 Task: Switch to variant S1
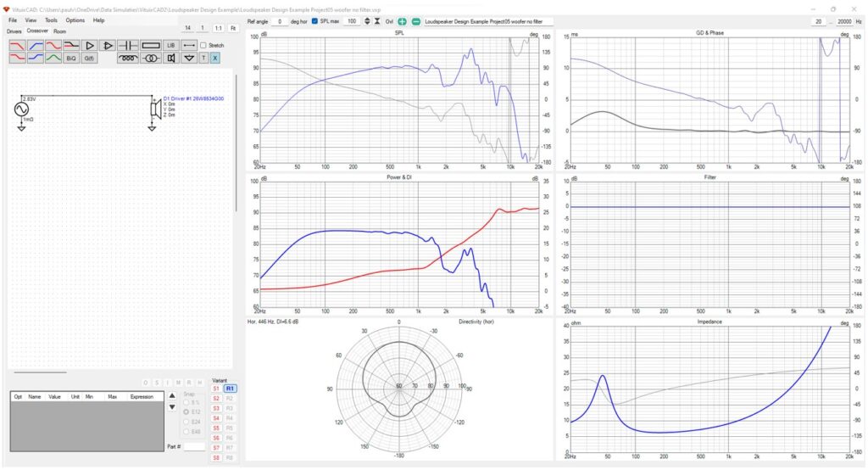216,389
